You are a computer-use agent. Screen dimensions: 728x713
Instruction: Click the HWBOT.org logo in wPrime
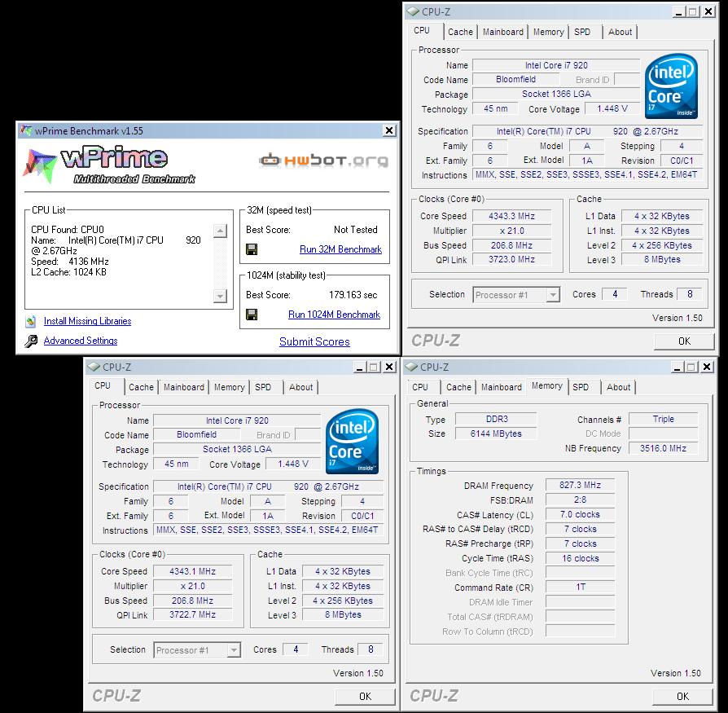(323, 161)
